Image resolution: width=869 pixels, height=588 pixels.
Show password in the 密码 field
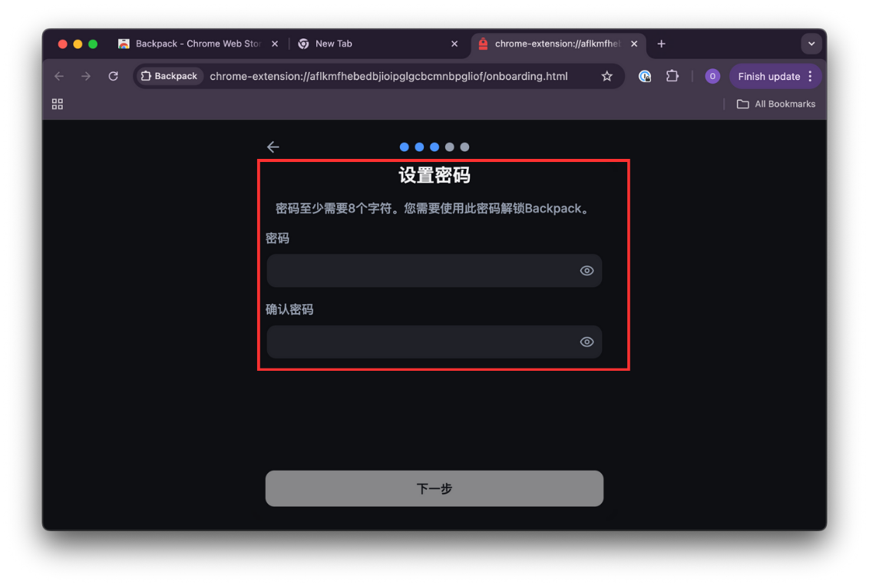pyautogui.click(x=586, y=270)
